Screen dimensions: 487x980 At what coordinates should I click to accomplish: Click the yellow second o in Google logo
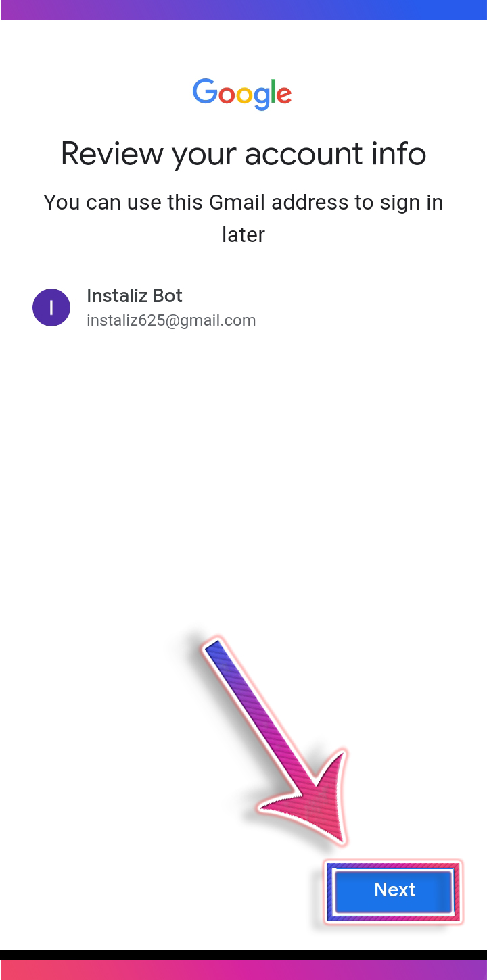click(245, 95)
